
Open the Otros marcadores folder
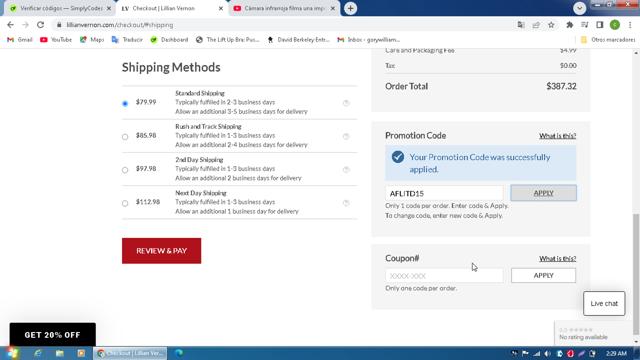click(608, 40)
